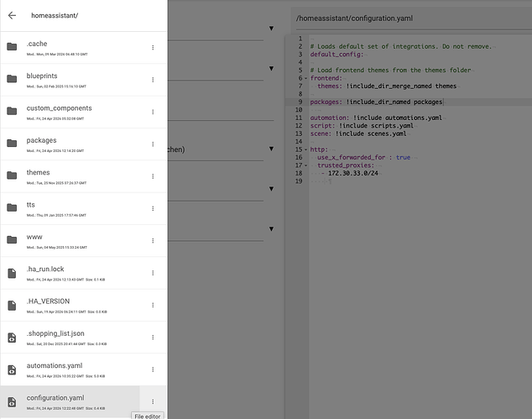This screenshot has width=532, height=419.
Task: Select the .cache folder name
Action: tap(37, 44)
